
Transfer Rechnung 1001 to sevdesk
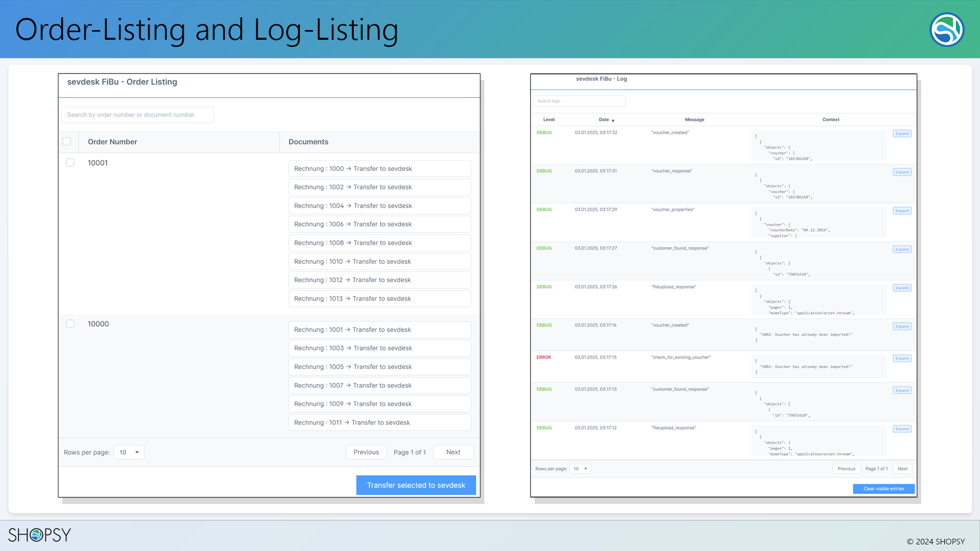point(379,330)
